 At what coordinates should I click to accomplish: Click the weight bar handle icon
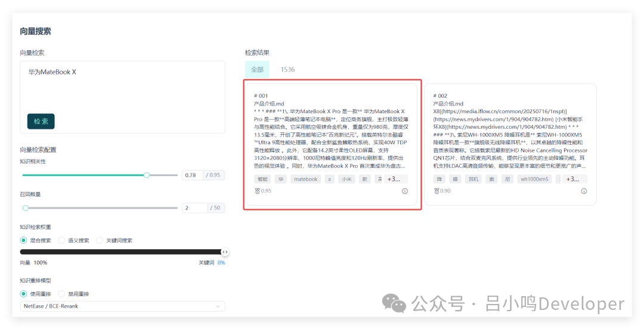pyautogui.click(x=225, y=252)
